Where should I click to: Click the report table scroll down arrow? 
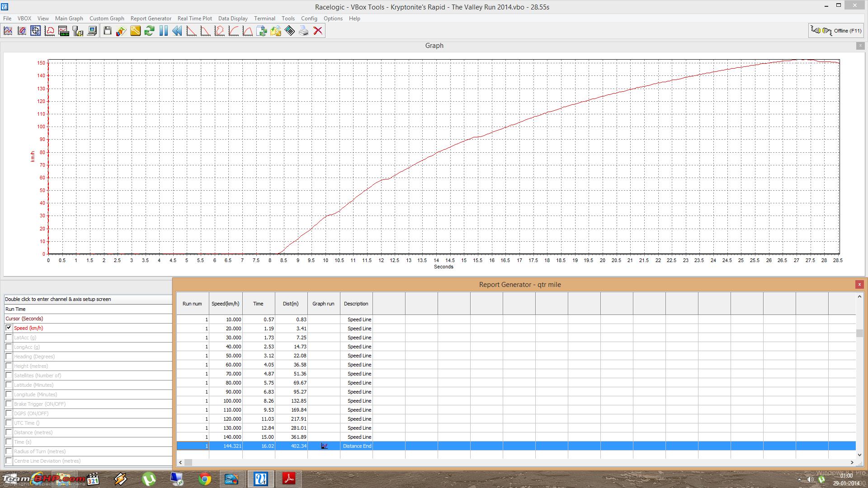[x=859, y=455]
